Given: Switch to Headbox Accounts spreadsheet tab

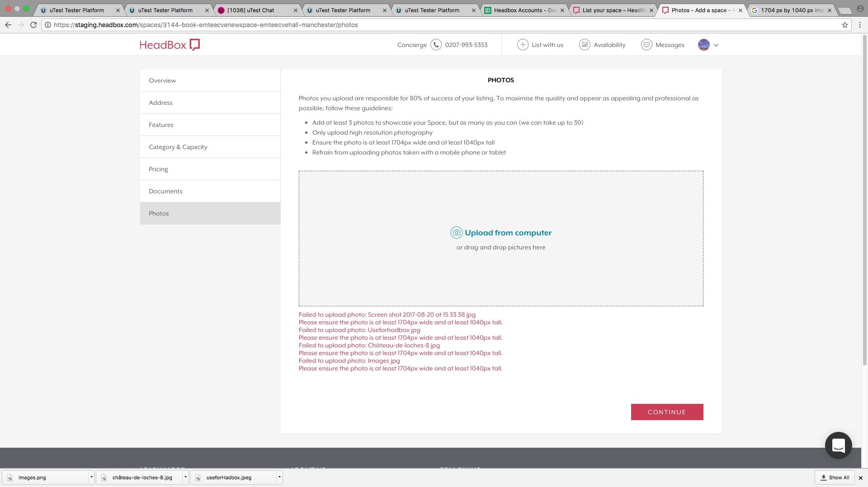Looking at the screenshot, I should [524, 10].
